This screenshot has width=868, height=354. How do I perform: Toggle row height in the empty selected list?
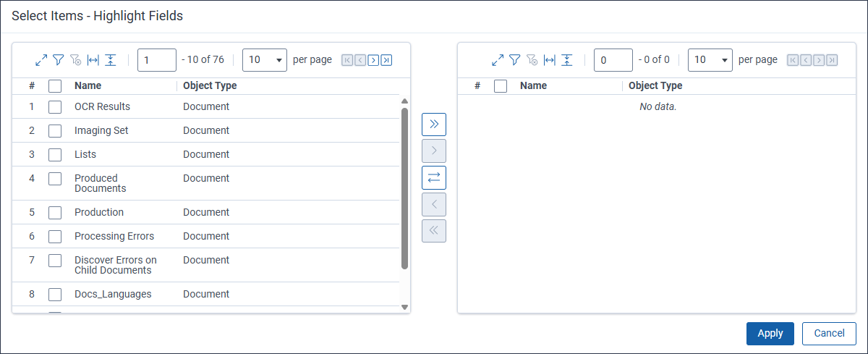567,60
